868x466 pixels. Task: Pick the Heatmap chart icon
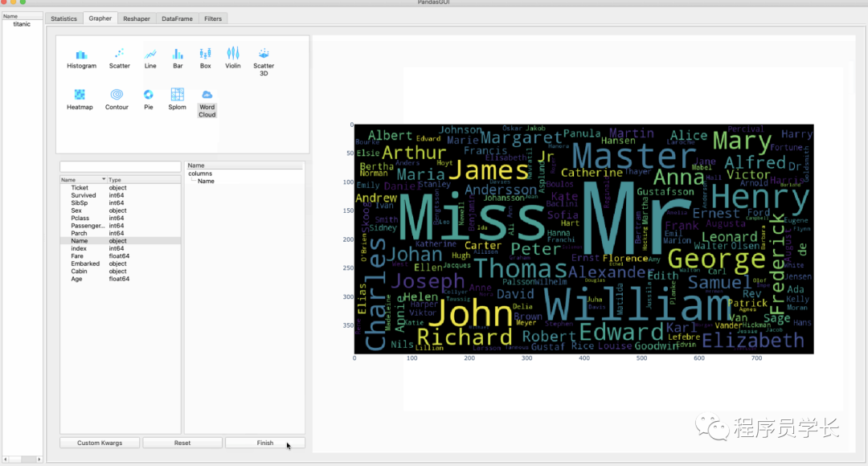click(x=80, y=100)
